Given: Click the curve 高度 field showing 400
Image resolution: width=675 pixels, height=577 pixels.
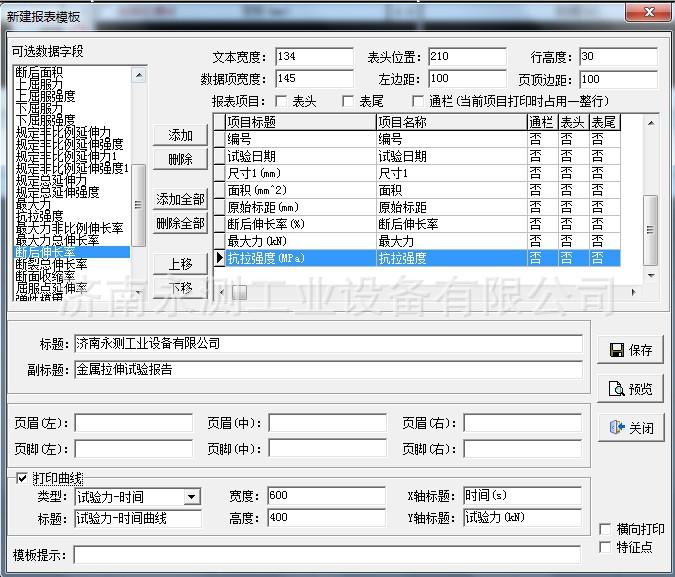Looking at the screenshot, I should (326, 518).
